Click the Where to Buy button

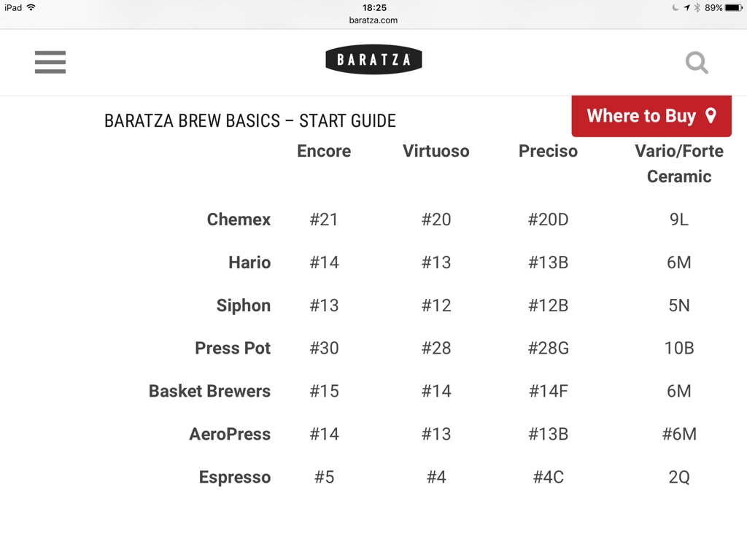point(642,116)
